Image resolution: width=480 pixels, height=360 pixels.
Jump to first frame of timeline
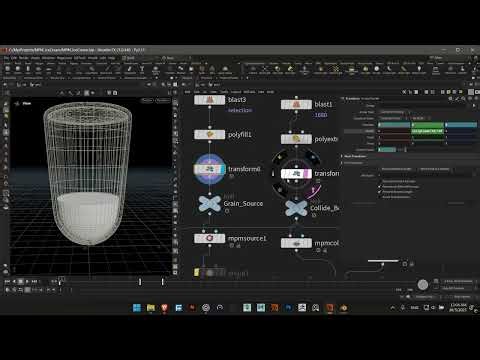(7, 282)
